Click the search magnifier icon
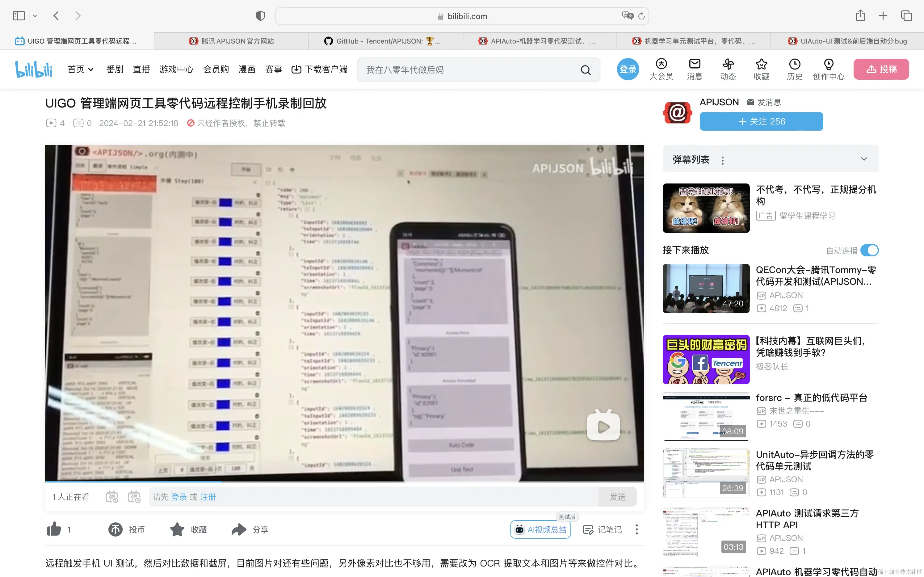Viewport: 924px width, 577px height. point(585,70)
